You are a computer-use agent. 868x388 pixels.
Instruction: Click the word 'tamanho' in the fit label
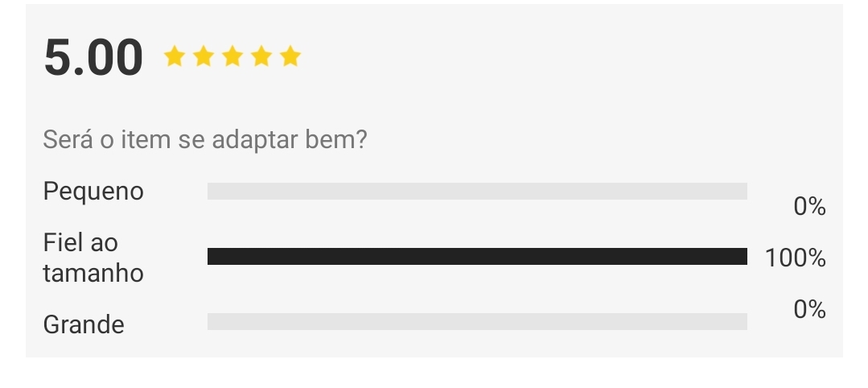point(93,273)
